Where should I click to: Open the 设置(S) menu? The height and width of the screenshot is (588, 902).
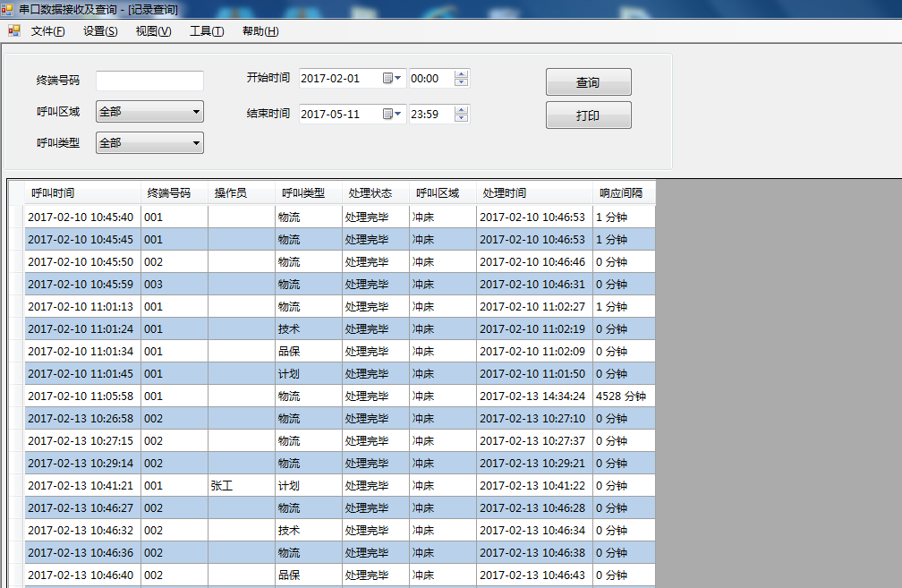click(x=100, y=31)
